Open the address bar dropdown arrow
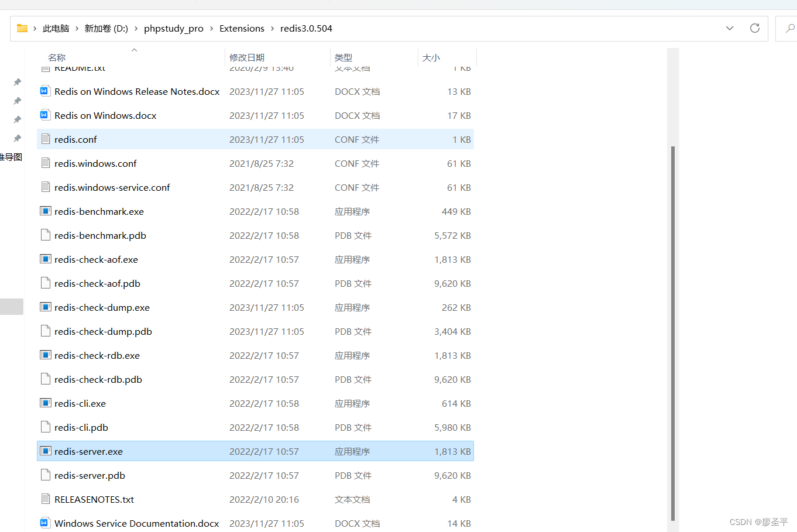797x532 pixels. pyautogui.click(x=729, y=28)
